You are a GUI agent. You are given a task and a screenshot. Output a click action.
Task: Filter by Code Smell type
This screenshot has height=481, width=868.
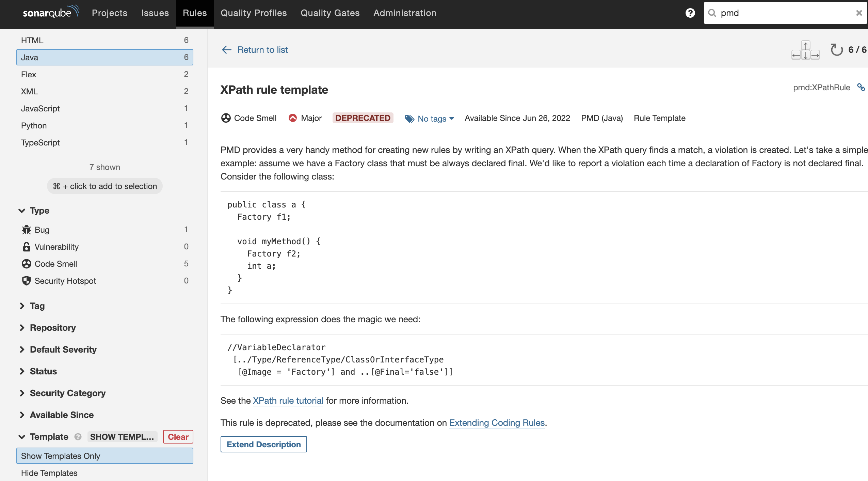[105, 264]
